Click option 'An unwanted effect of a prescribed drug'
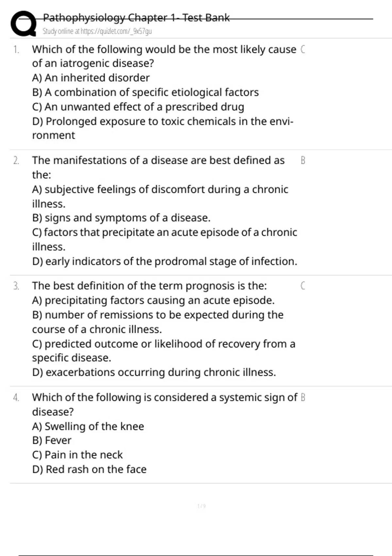 [x=138, y=107]
